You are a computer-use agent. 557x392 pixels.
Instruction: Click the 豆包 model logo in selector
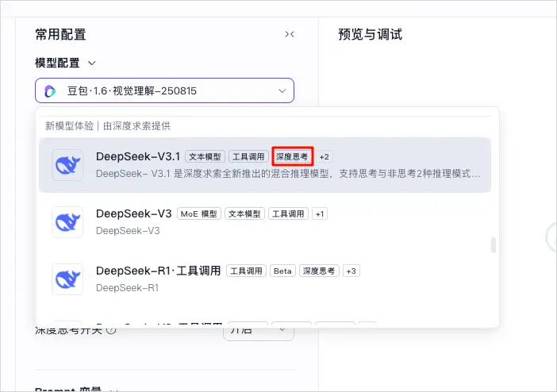(x=50, y=91)
